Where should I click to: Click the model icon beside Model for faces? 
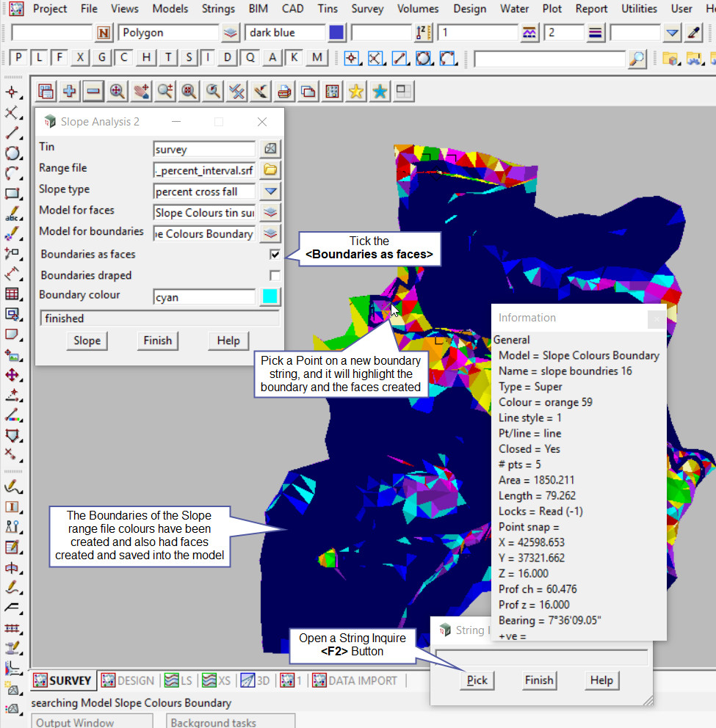270,213
